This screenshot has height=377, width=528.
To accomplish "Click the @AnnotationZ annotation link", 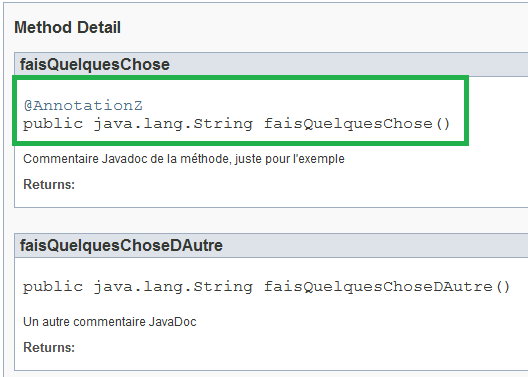I will pyautogui.click(x=83, y=106).
